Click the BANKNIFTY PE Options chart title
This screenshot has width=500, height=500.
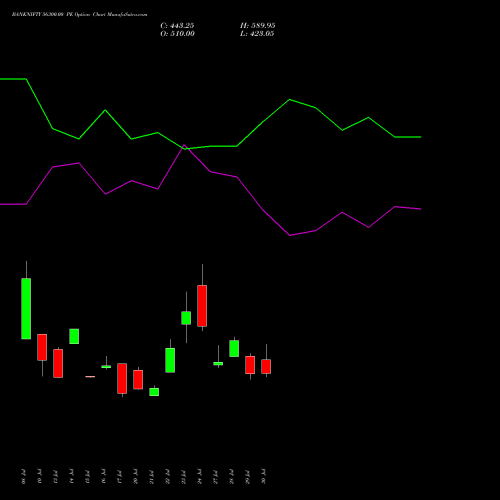point(79,14)
